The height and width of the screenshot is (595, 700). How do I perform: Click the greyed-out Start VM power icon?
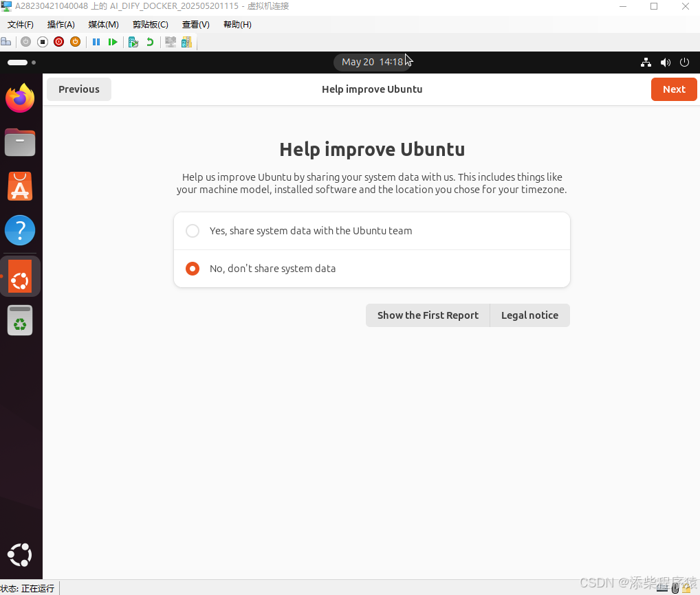pos(26,42)
